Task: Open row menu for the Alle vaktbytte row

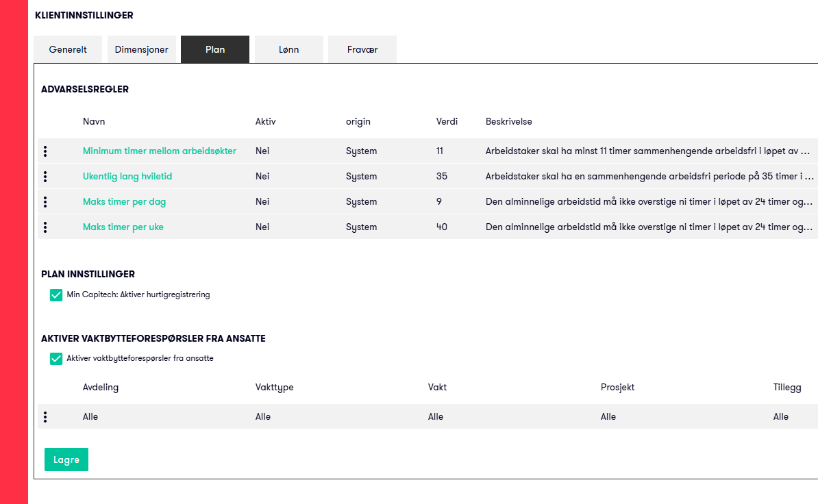Action: [45, 417]
